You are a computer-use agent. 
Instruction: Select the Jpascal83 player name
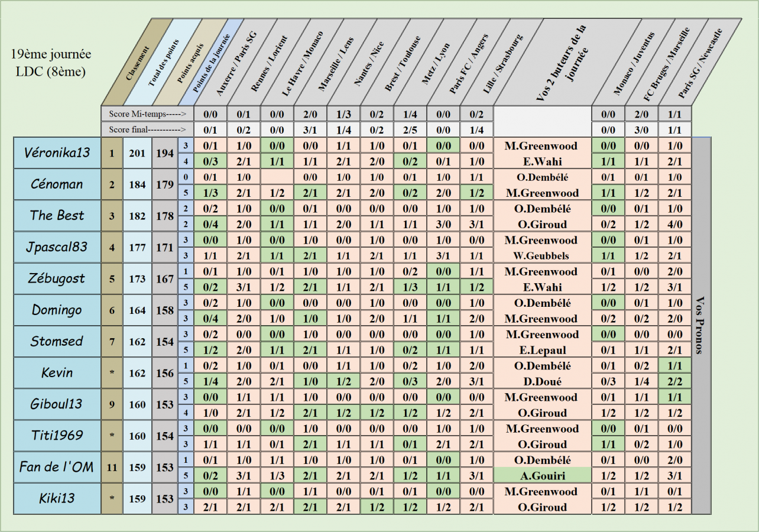(x=57, y=247)
